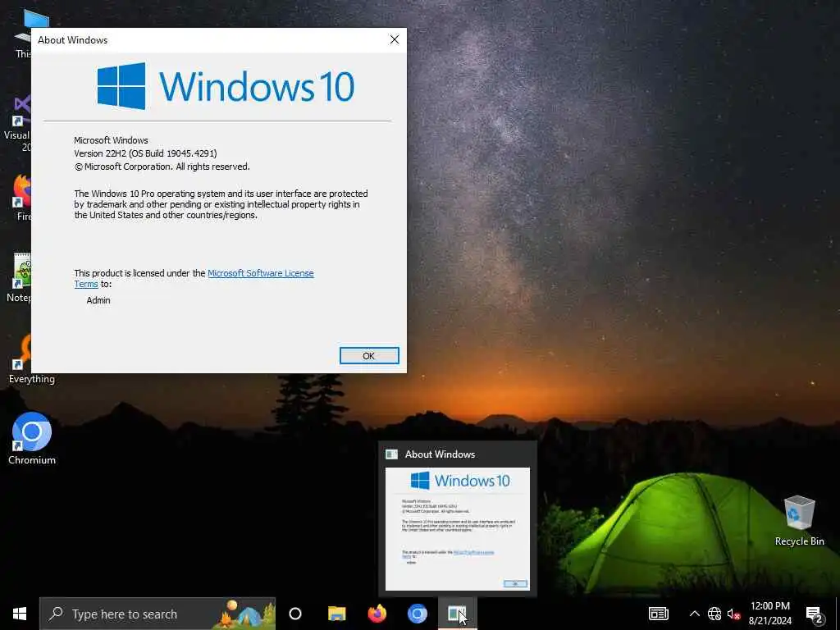Click OK in About Windows dialog
840x630 pixels.
click(369, 356)
